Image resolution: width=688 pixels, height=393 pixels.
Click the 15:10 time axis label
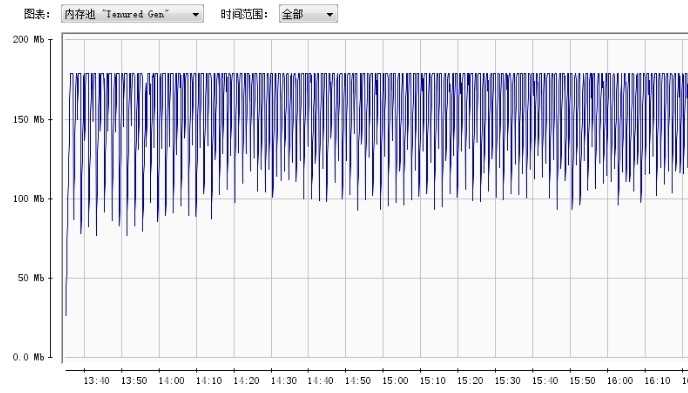tap(433, 381)
